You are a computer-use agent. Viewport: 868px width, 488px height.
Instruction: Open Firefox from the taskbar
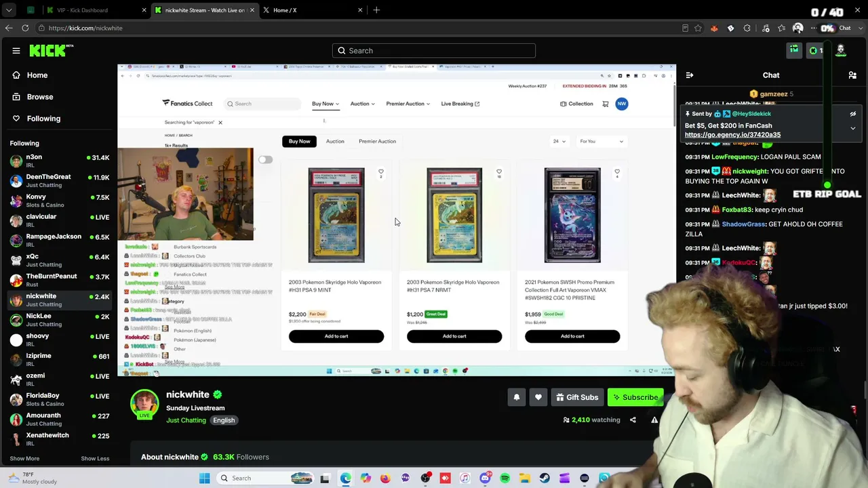pos(385,479)
